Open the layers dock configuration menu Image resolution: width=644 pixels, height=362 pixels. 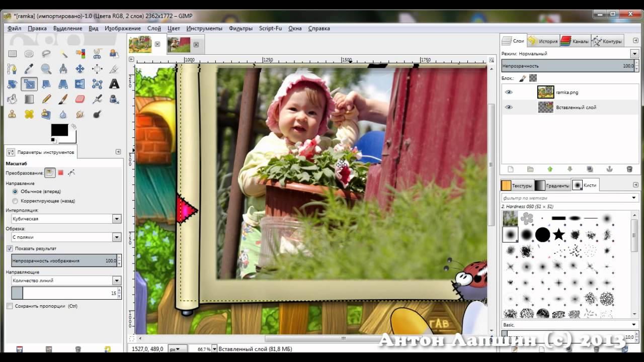pyautogui.click(x=634, y=41)
